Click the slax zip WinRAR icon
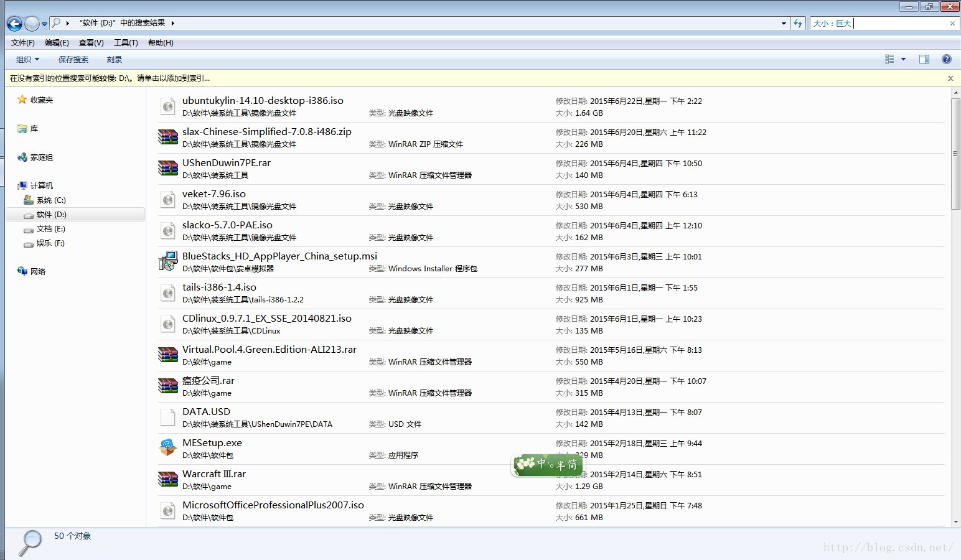Image resolution: width=961 pixels, height=560 pixels. [167, 138]
